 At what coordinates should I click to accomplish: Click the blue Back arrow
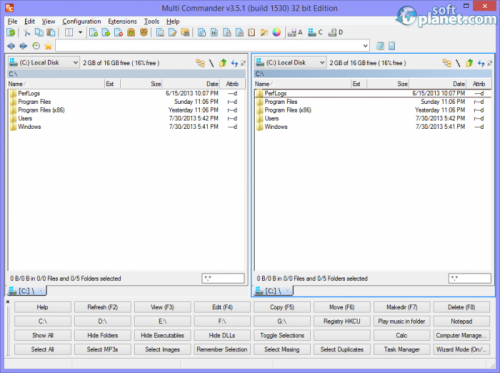pyautogui.click(x=11, y=46)
